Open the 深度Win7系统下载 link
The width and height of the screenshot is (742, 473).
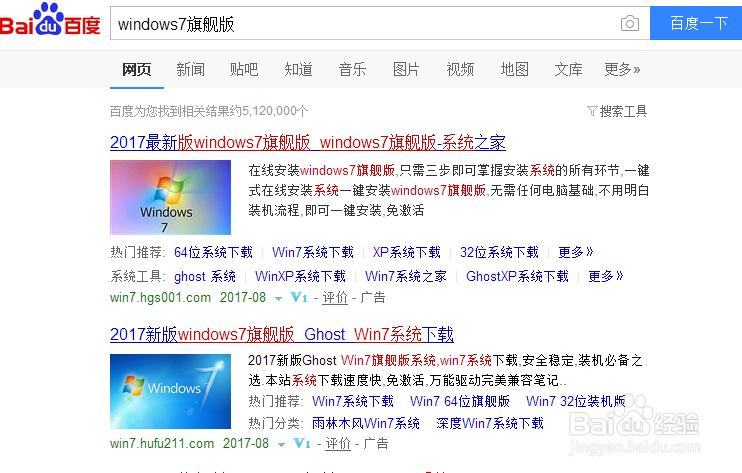489,423
